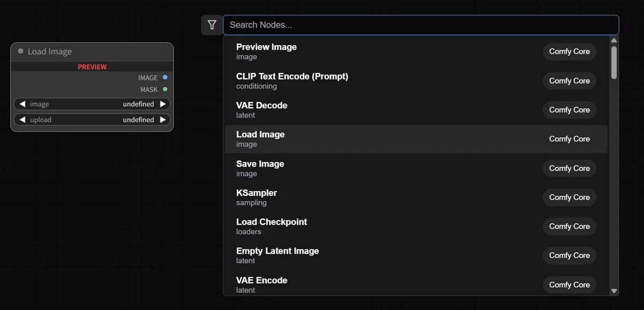Click Comfy Core badge beside Load Checkpoint
644x310 pixels.
click(569, 226)
